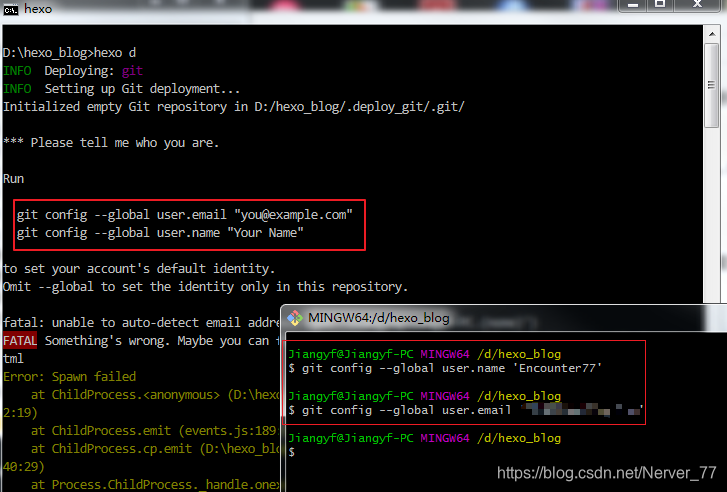This screenshot has width=727, height=492.
Task: Click 'at Process.ChildProcess._handle.onex' line
Action: point(155,485)
